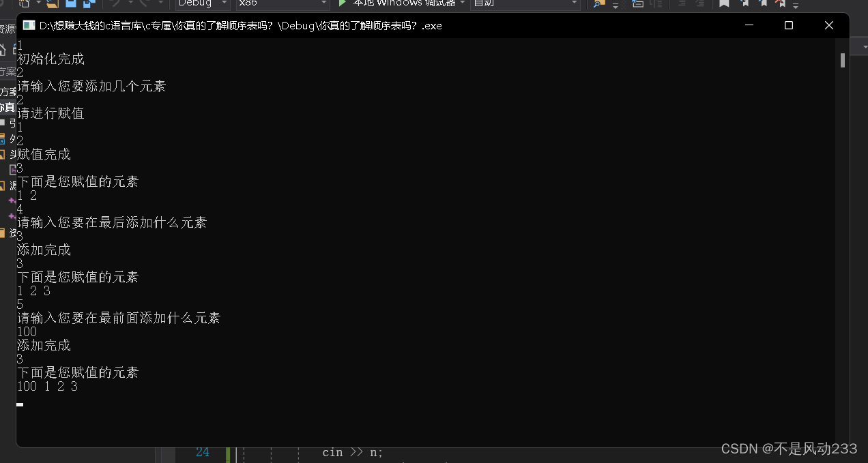The image size is (868, 463).
Task: Click the Find in Files toolbar icon
Action: [599, 3]
